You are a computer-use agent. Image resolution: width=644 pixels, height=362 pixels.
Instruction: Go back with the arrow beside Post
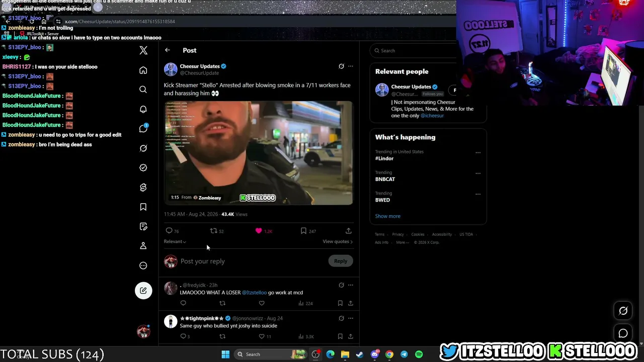click(168, 50)
